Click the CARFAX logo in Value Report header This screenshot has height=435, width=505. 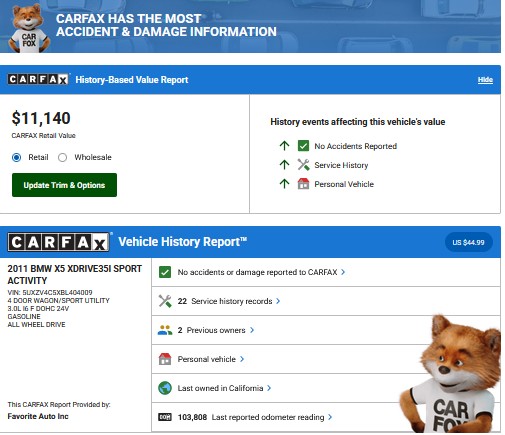click(38, 79)
